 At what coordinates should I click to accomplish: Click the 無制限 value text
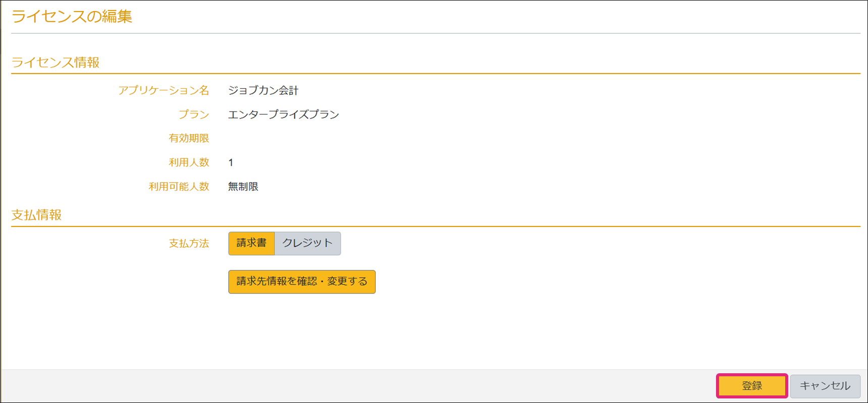pos(243,187)
